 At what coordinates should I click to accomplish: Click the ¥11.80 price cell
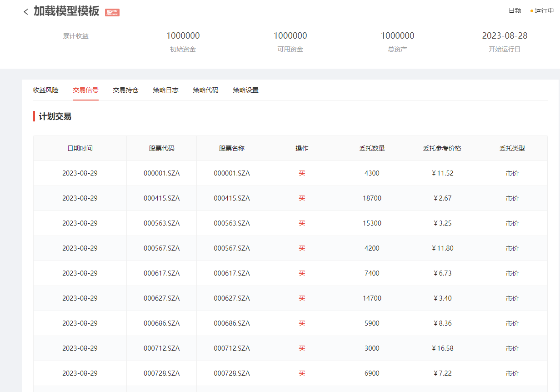[442, 248]
